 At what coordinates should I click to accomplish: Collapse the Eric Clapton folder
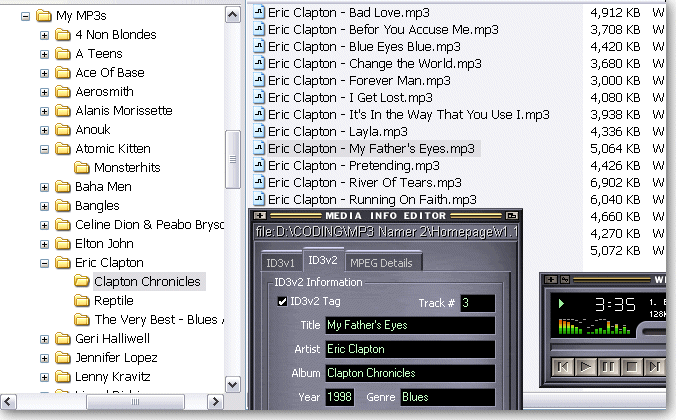click(44, 263)
